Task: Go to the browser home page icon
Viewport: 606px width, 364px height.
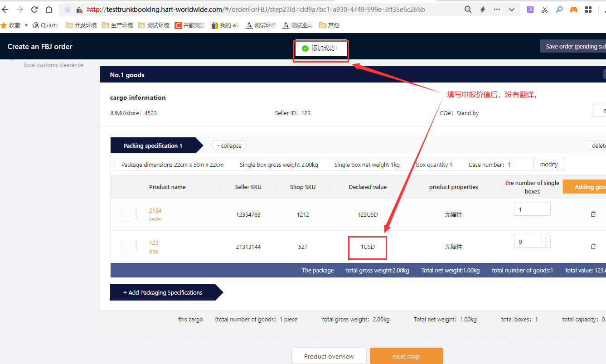Action: point(49,10)
